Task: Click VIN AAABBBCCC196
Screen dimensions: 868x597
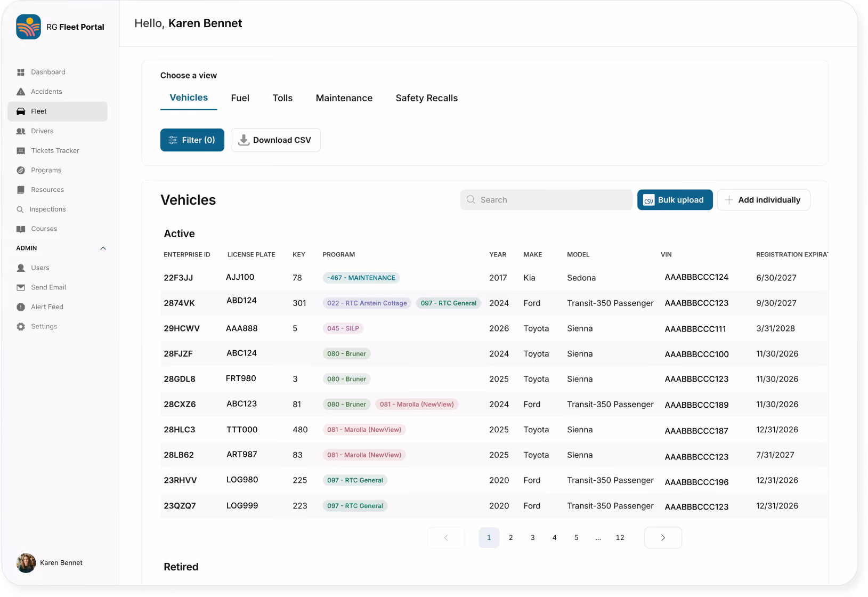Action: 696,482
